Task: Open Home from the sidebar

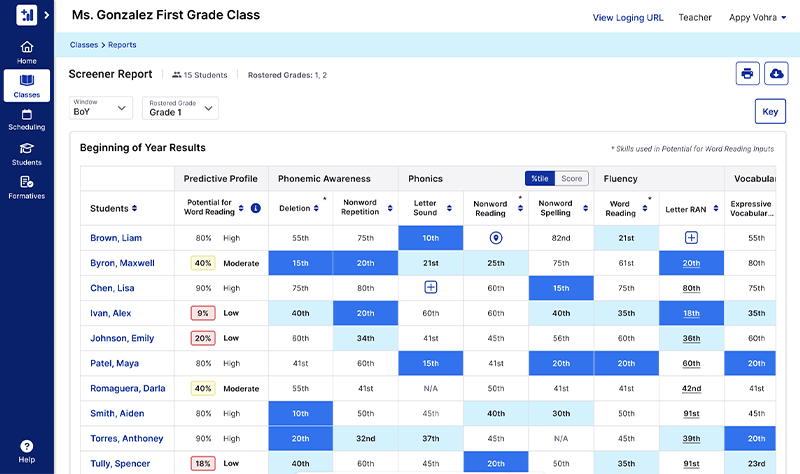Action: (x=27, y=52)
